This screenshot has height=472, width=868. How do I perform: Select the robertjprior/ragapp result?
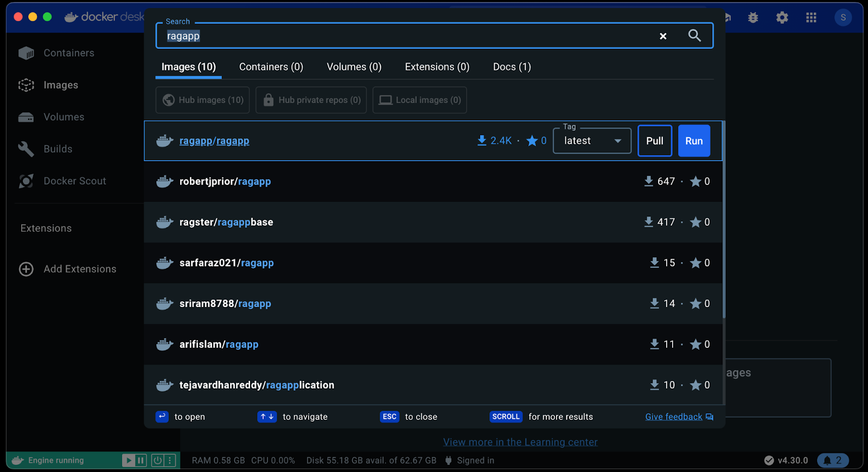pyautogui.click(x=433, y=182)
